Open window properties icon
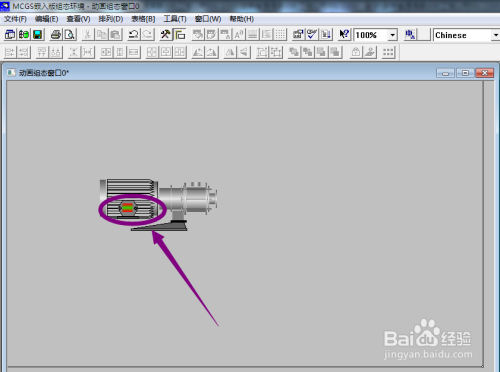This screenshot has height=372, width=500. coord(298,34)
